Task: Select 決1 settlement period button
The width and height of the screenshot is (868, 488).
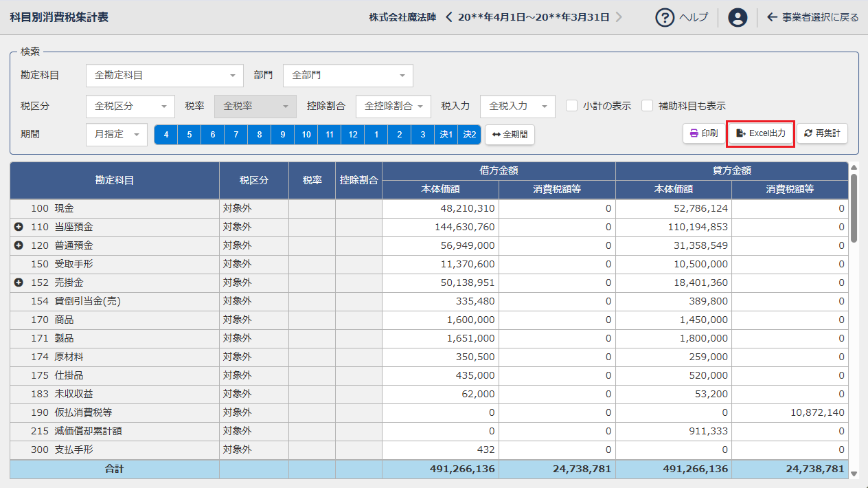Action: pos(446,135)
